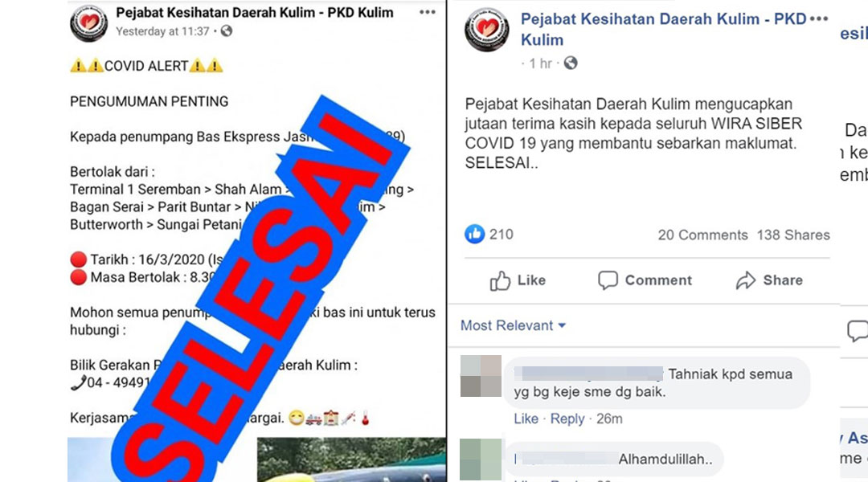Click the globe privacy icon next to 1 hr
This screenshot has height=482, width=868.
[x=570, y=63]
